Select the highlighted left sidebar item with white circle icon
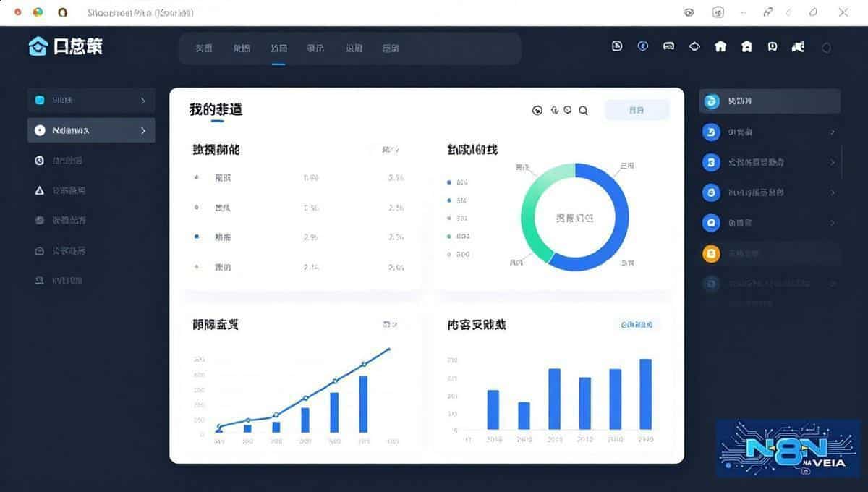The height and width of the screenshot is (492, 868). (91, 130)
